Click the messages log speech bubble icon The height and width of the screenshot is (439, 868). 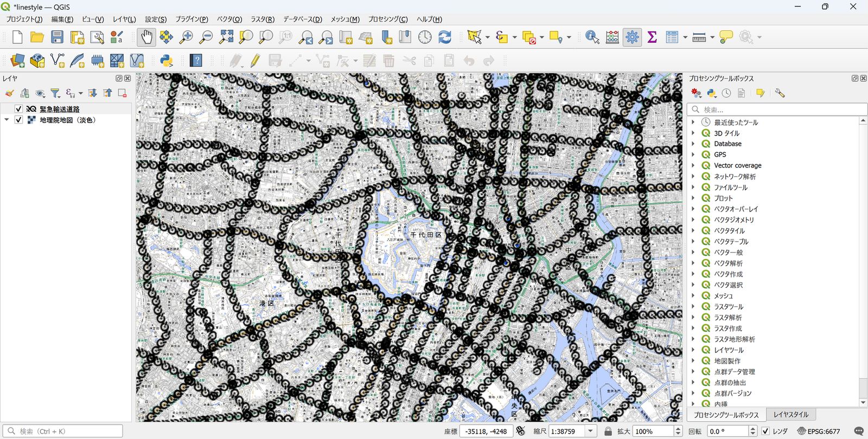[x=859, y=431]
